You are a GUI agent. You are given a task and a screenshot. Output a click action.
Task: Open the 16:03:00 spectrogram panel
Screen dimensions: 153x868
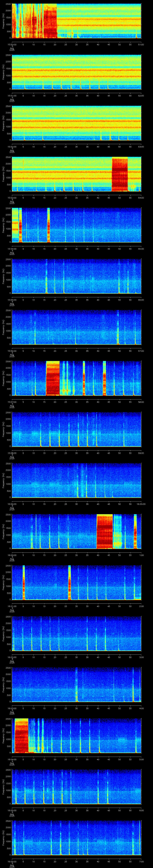click(x=76, y=685)
